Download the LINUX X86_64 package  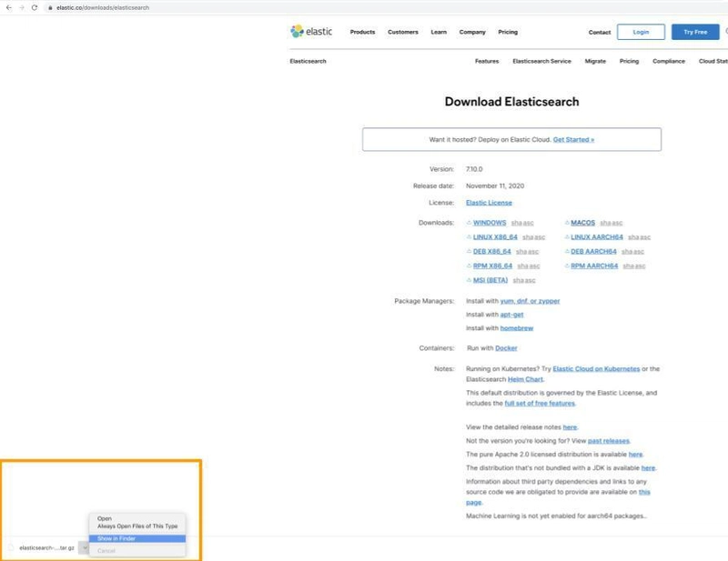(495, 237)
